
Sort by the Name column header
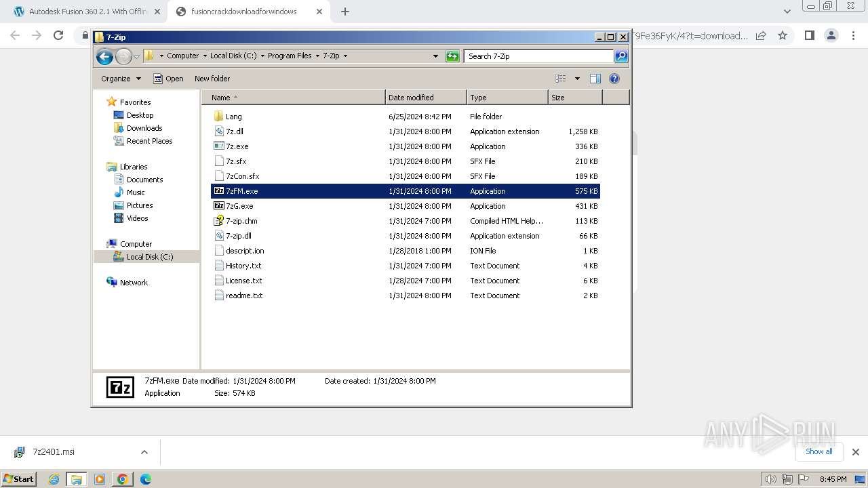(x=293, y=98)
